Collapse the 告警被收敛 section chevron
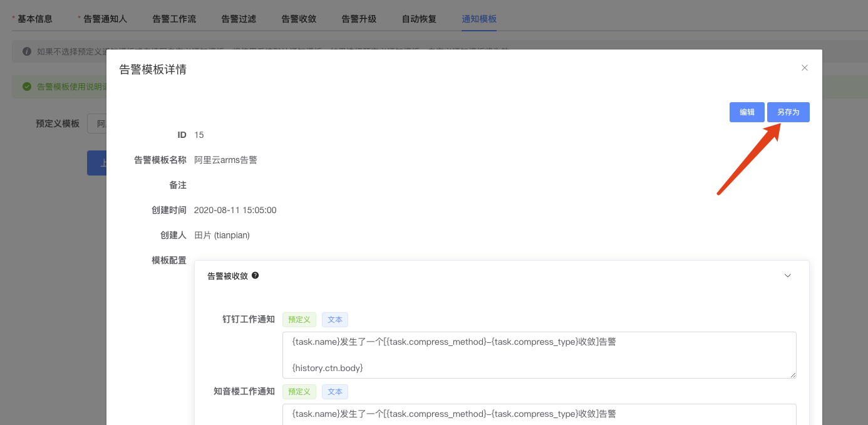 tap(788, 276)
